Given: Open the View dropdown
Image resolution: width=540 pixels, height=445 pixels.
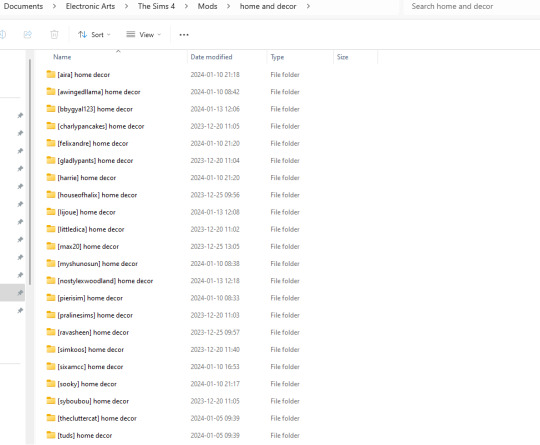Looking at the screenshot, I should point(144,34).
